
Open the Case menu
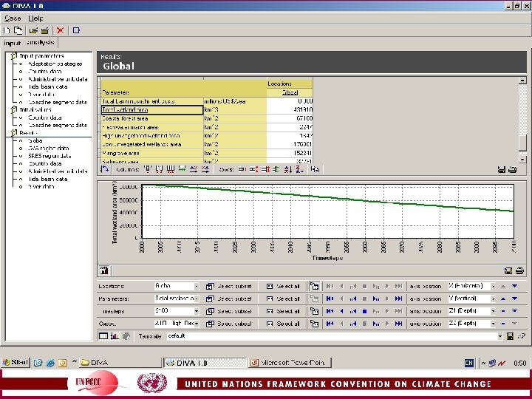[13, 18]
